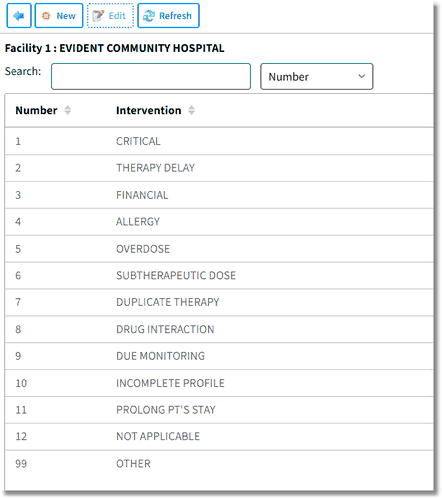
Task: Click the back arrow icon
Action: click(x=19, y=16)
